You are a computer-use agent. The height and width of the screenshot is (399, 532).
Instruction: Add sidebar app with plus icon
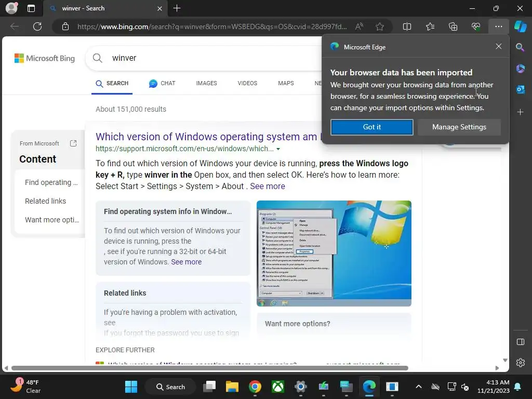[x=520, y=112]
